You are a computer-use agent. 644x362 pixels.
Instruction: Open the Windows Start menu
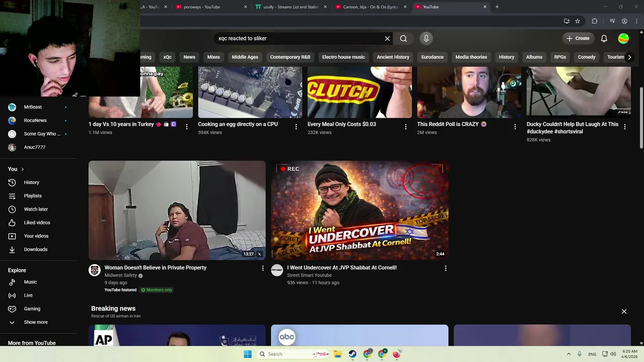click(x=248, y=354)
